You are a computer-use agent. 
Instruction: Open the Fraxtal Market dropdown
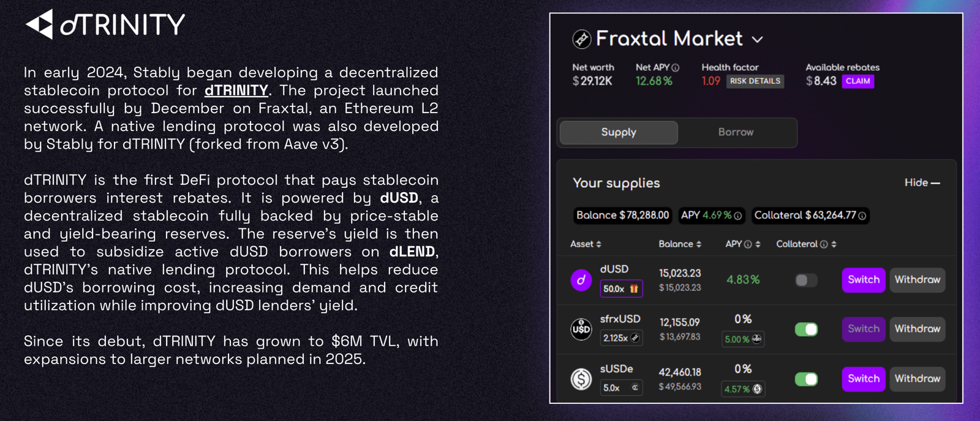[758, 40]
